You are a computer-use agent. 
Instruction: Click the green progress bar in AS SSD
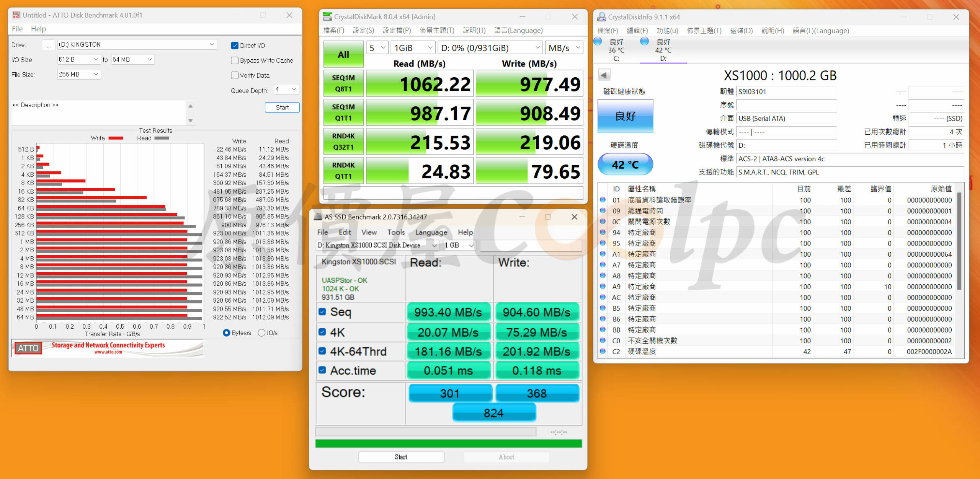click(x=450, y=443)
